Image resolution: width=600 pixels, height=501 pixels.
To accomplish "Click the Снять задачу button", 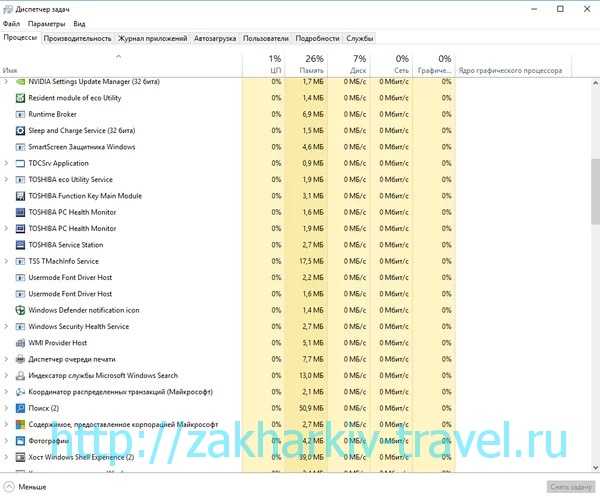I will (570, 487).
